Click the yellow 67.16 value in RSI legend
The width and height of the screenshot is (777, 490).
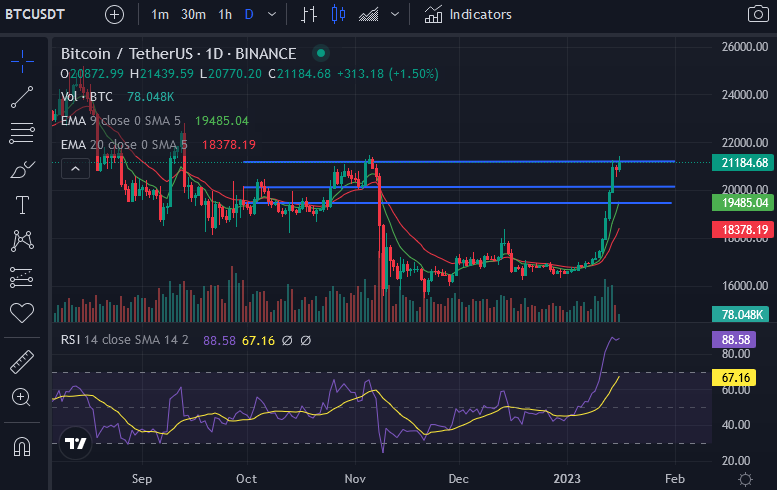(x=258, y=340)
